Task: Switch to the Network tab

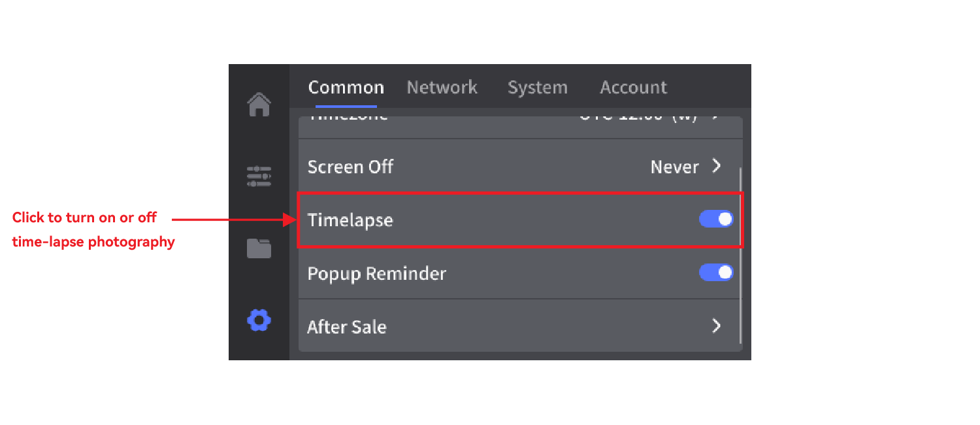Action: (442, 88)
